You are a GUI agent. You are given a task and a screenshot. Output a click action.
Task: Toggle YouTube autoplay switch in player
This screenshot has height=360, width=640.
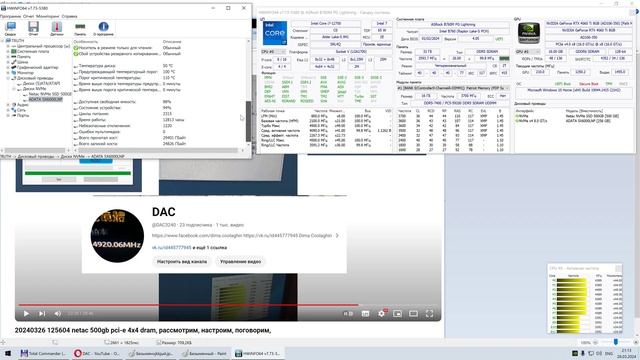click(348, 313)
